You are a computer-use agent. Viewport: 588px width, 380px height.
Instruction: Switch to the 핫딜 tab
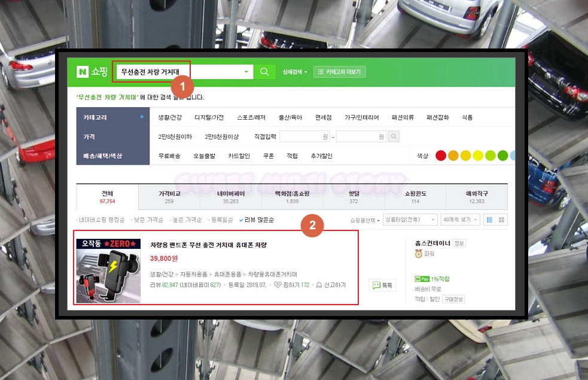(x=354, y=197)
